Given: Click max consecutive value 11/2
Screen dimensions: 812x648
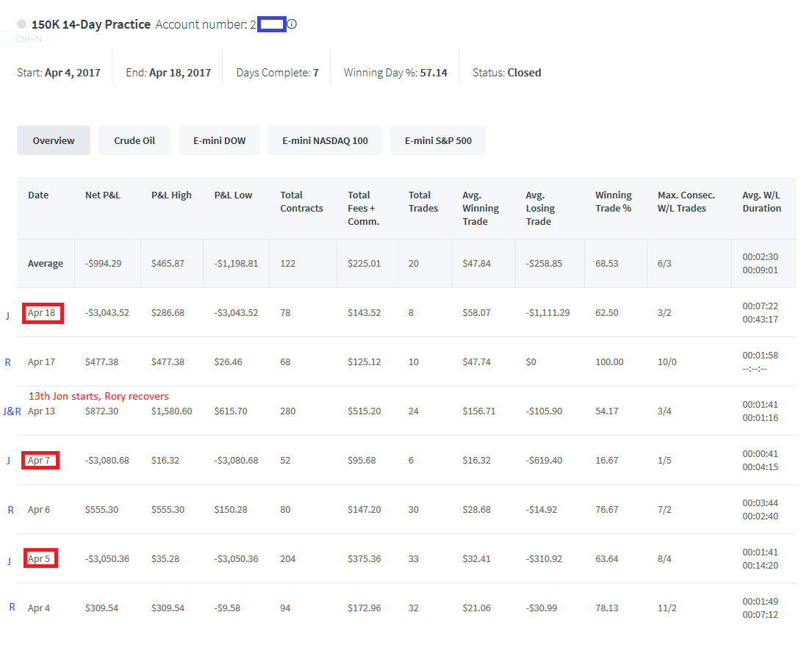Looking at the screenshot, I should click(x=667, y=608).
